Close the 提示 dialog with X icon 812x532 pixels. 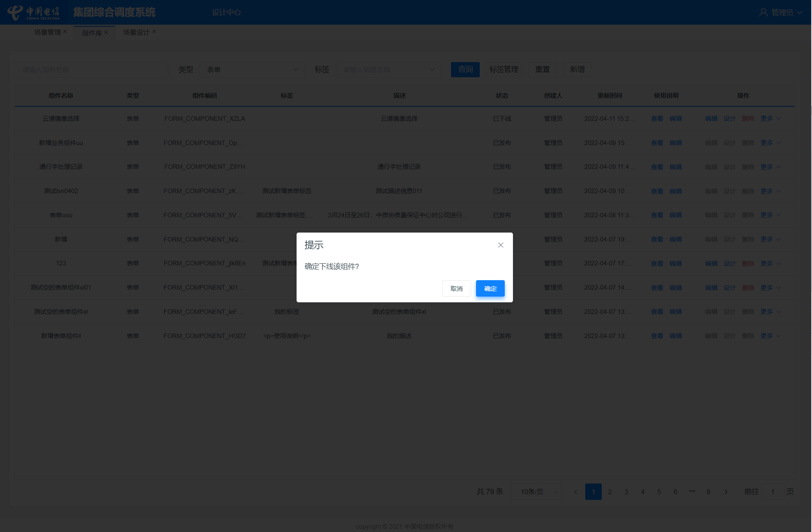coord(500,245)
